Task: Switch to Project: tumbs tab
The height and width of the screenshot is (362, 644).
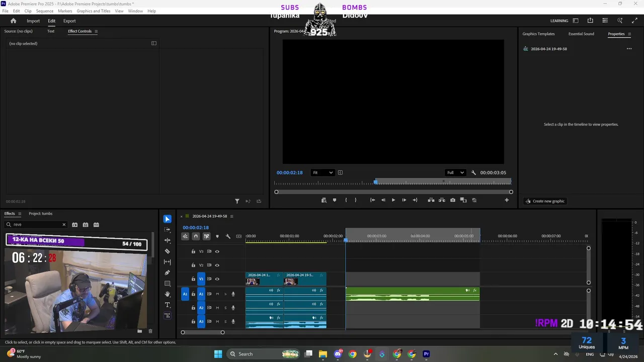Action: click(41, 214)
